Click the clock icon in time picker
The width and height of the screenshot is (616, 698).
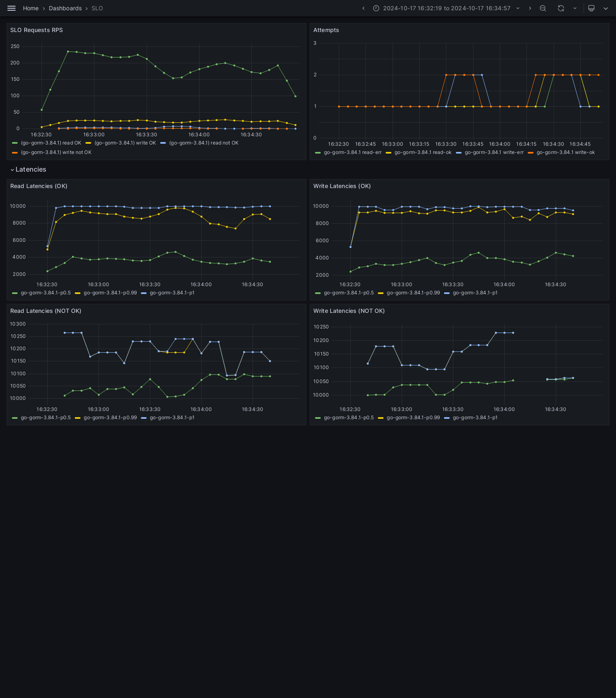click(x=376, y=8)
